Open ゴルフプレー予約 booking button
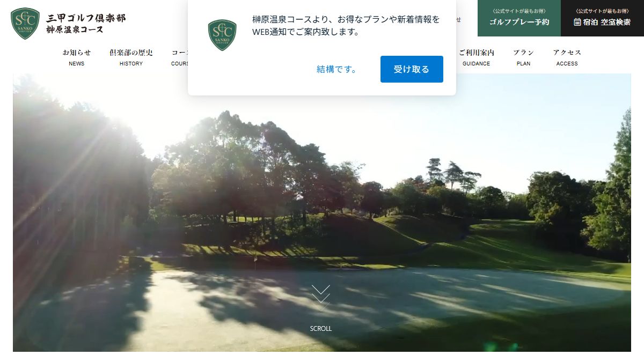The height and width of the screenshot is (362, 644). [519, 18]
